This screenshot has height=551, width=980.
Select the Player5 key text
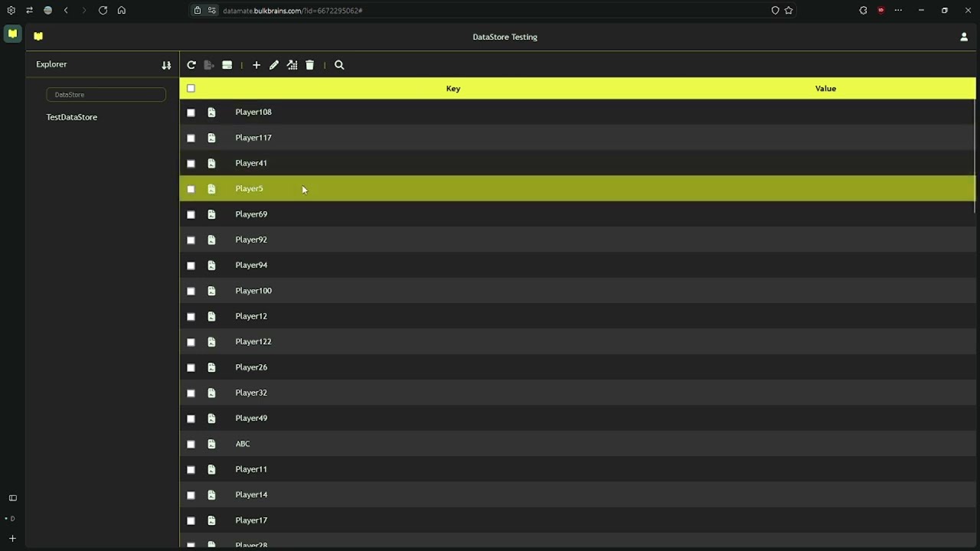(x=249, y=189)
